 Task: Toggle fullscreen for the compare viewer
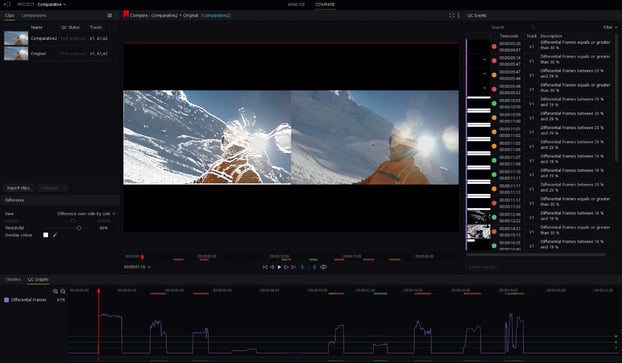[x=451, y=15]
